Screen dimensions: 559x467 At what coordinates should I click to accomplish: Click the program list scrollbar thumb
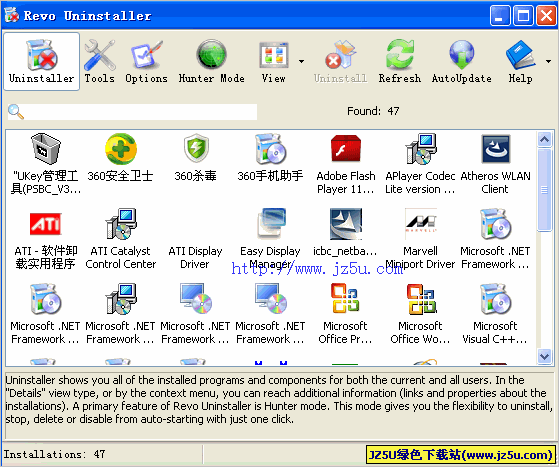(x=544, y=190)
